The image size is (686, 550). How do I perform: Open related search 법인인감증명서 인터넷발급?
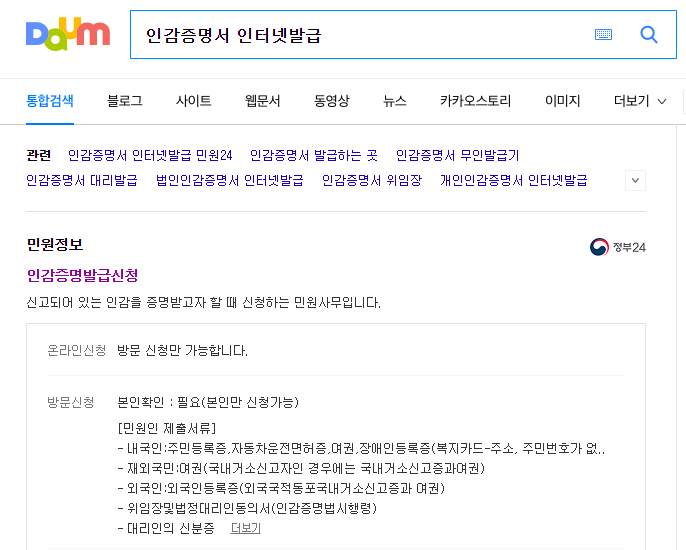coord(230,180)
